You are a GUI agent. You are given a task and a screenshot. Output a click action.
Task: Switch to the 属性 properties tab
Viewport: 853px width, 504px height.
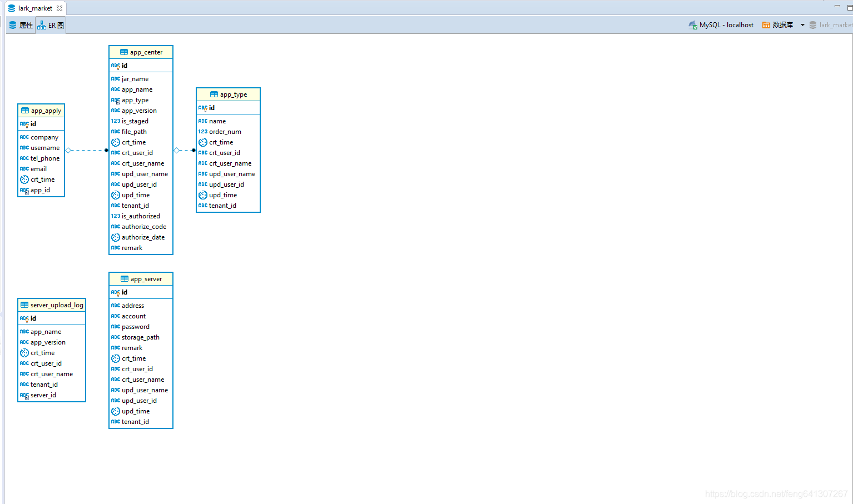[x=21, y=25]
